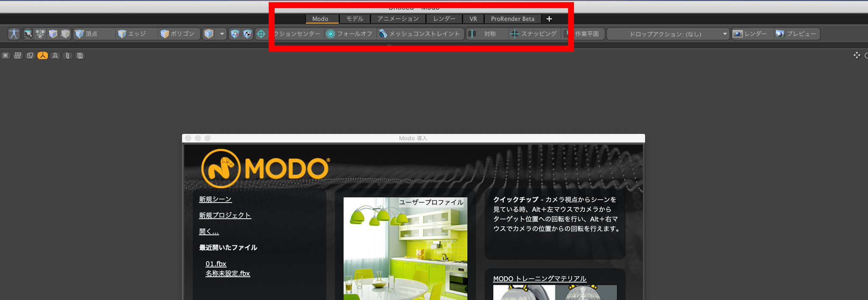The image size is (868, 300).
Task: Switch to エッジ edge selection mode
Action: (136, 34)
